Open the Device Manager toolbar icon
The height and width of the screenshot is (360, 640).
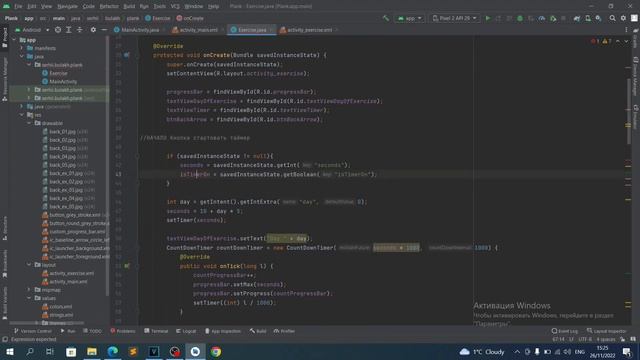(x=588, y=18)
